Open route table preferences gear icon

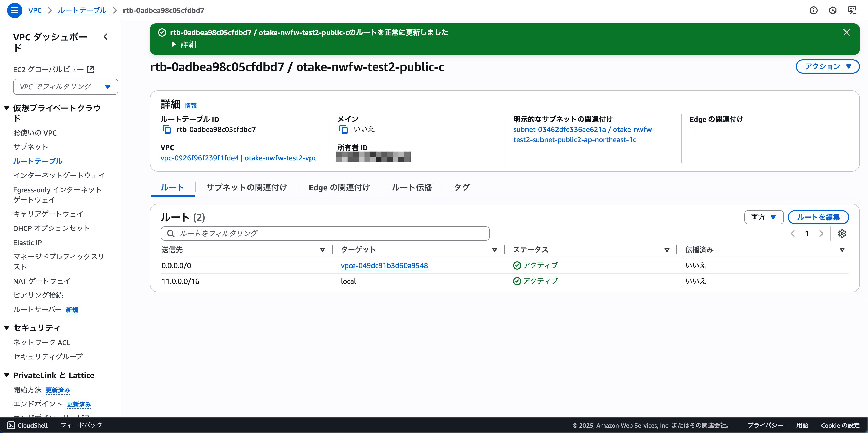[842, 234]
